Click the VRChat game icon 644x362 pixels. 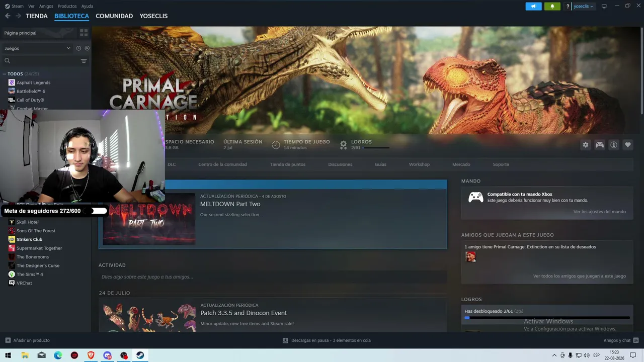(12, 283)
